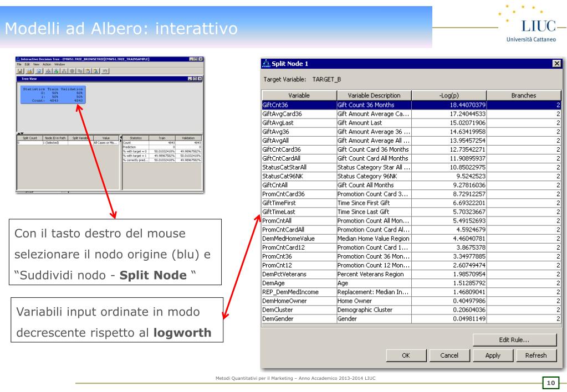The image size is (567, 392).
Task: Select the StatusCat96NK variable
Action: (x=299, y=176)
